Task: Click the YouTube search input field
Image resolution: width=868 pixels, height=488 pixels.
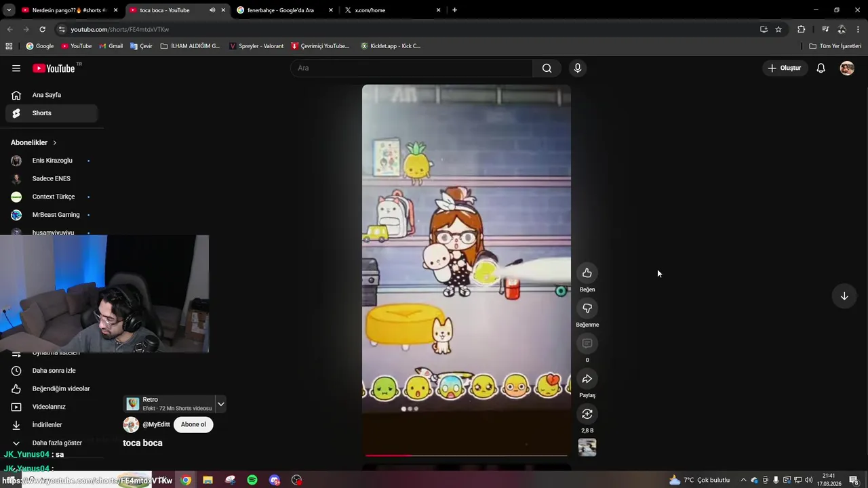Action: coord(412,68)
